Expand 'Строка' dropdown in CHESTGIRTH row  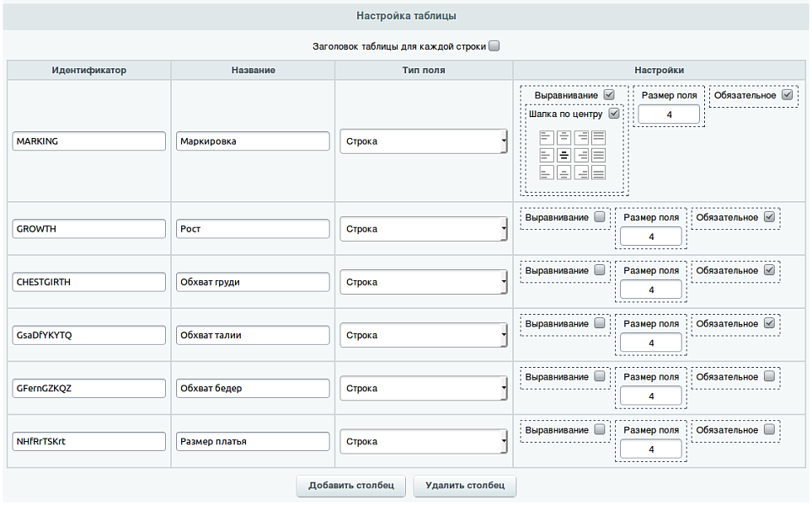pos(423,282)
